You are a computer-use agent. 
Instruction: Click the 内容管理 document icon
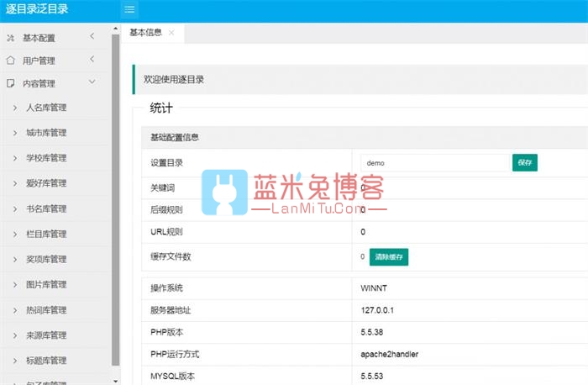10,83
